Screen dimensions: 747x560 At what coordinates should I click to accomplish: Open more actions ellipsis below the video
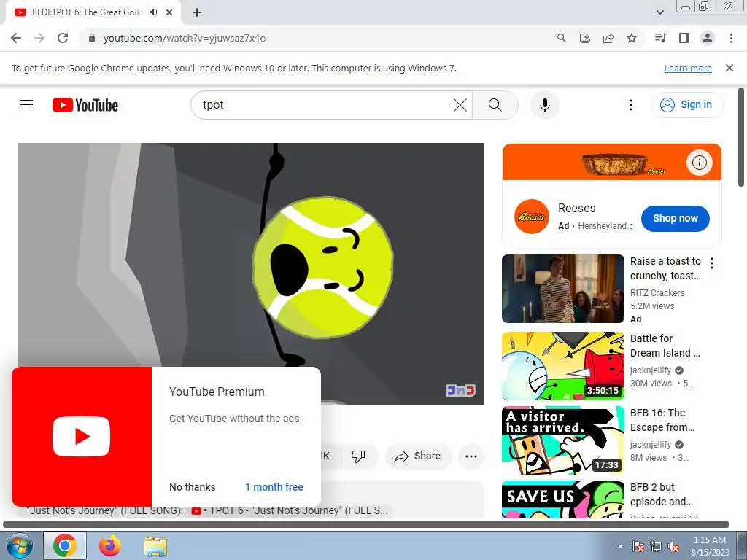pyautogui.click(x=471, y=456)
